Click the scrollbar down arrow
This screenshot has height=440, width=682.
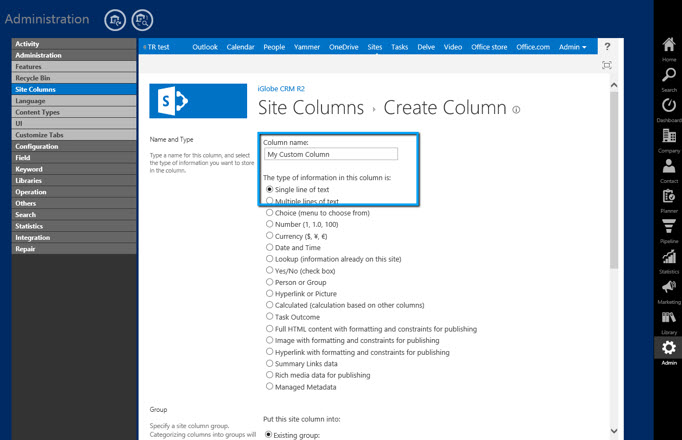[614, 431]
